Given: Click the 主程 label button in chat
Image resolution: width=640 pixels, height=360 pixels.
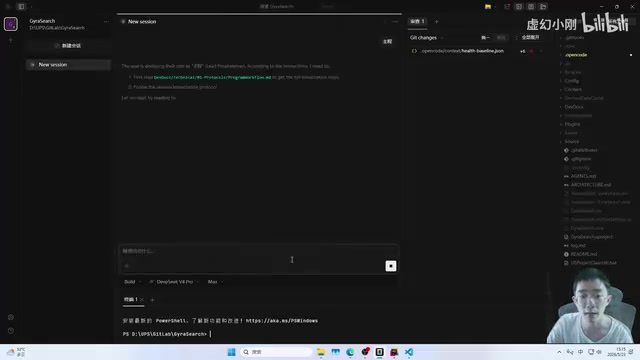Looking at the screenshot, I should pos(387,42).
